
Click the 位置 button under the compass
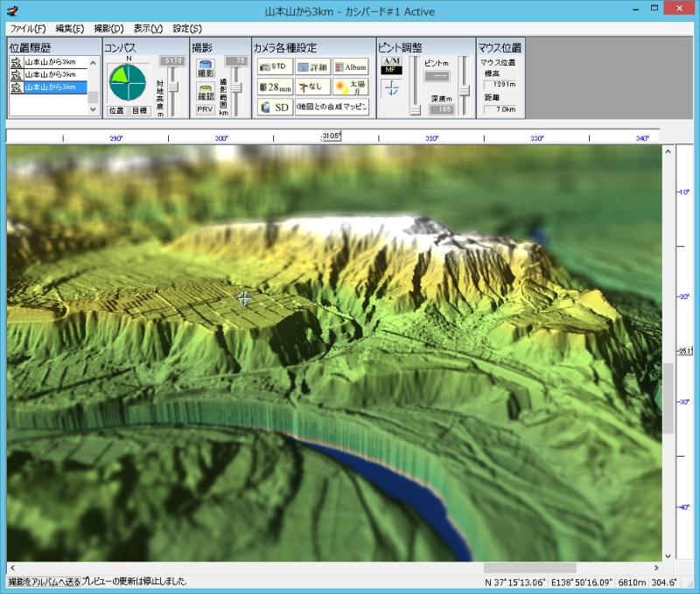(116, 111)
